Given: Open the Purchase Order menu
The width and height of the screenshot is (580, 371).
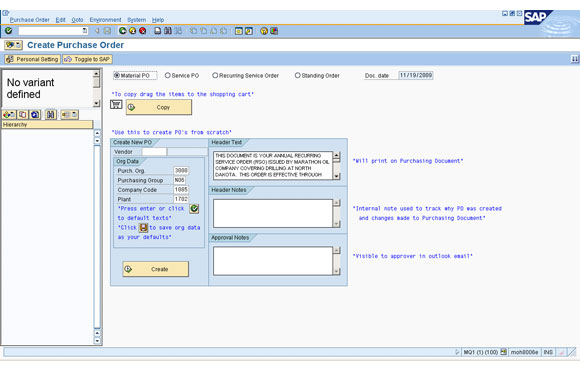Looking at the screenshot, I should coord(30,20).
